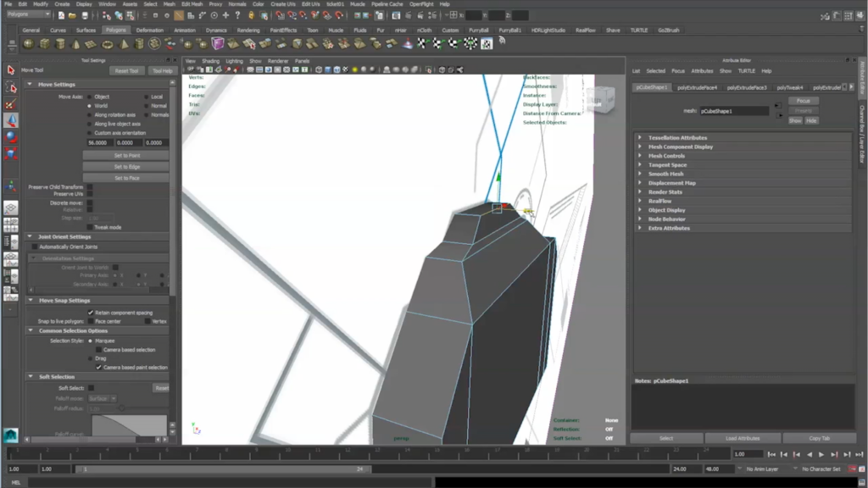The height and width of the screenshot is (488, 868).
Task: Click the Load Attributes button
Action: (743, 438)
